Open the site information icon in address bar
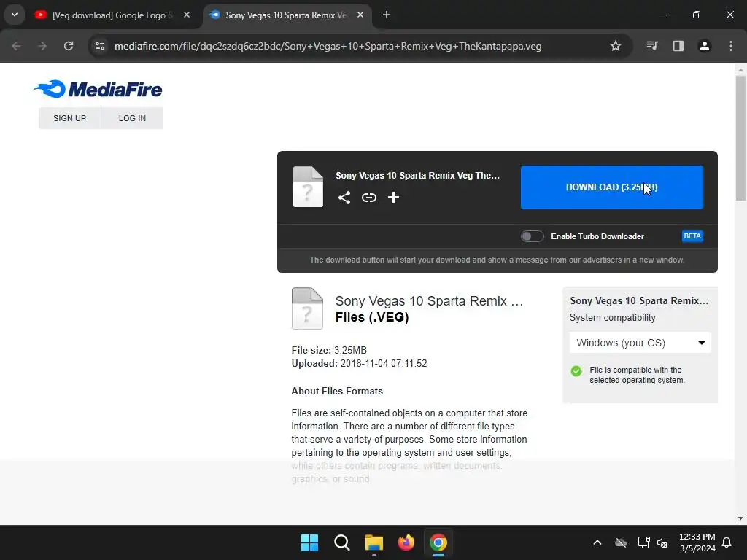 [100, 46]
